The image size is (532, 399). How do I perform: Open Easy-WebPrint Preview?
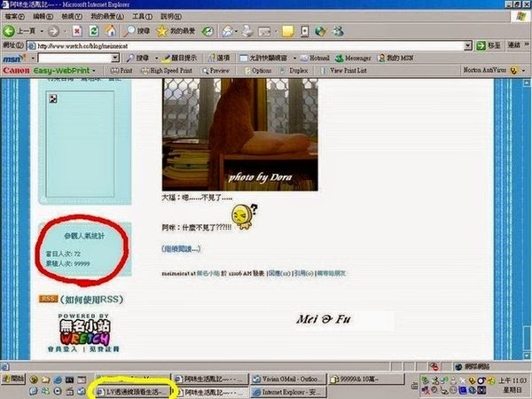[x=216, y=71]
